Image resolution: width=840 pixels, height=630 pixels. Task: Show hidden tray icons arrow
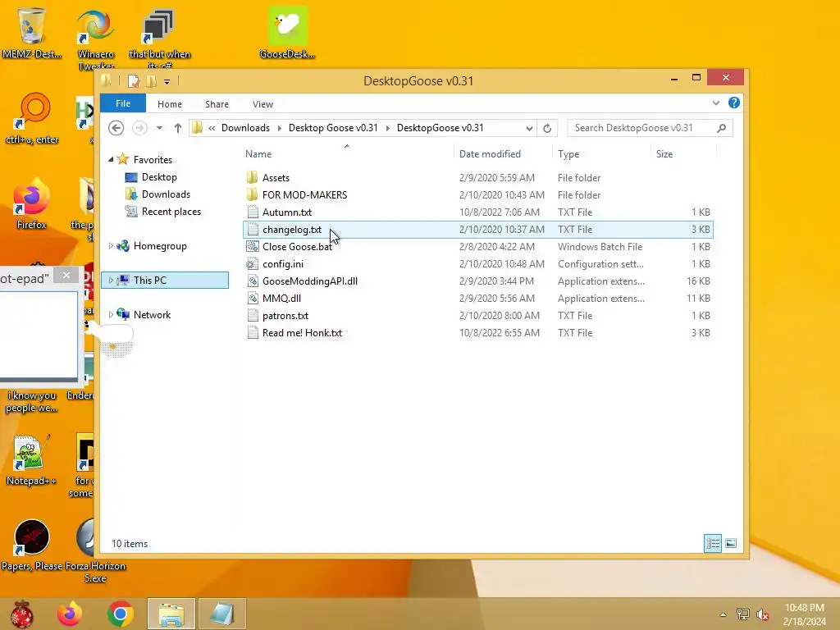click(723, 614)
